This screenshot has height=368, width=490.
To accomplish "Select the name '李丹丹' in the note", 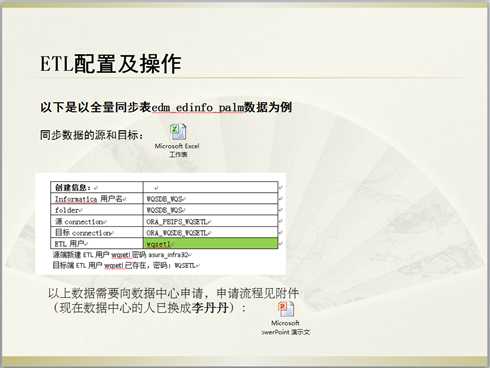I will tap(210, 307).
